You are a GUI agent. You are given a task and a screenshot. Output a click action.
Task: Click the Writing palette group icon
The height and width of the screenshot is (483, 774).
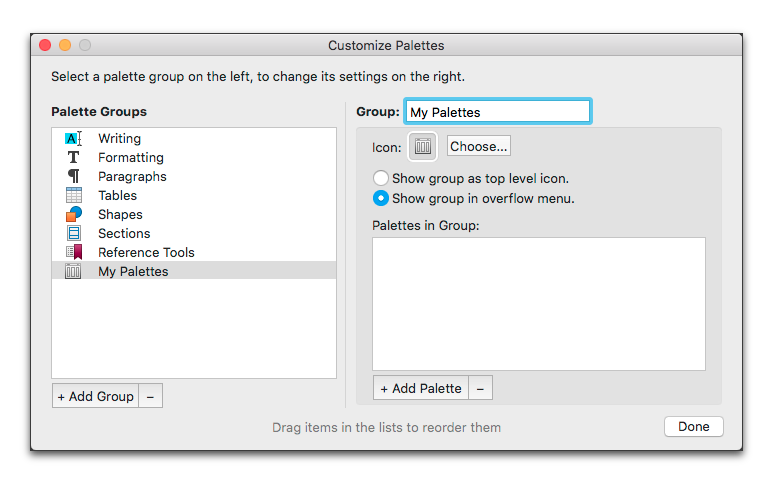coord(73,139)
